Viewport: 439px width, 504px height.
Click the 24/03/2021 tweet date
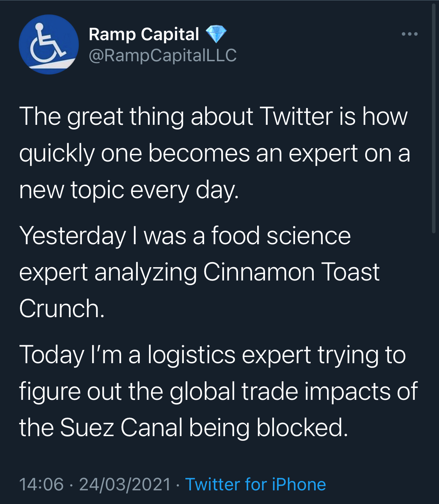[125, 484]
